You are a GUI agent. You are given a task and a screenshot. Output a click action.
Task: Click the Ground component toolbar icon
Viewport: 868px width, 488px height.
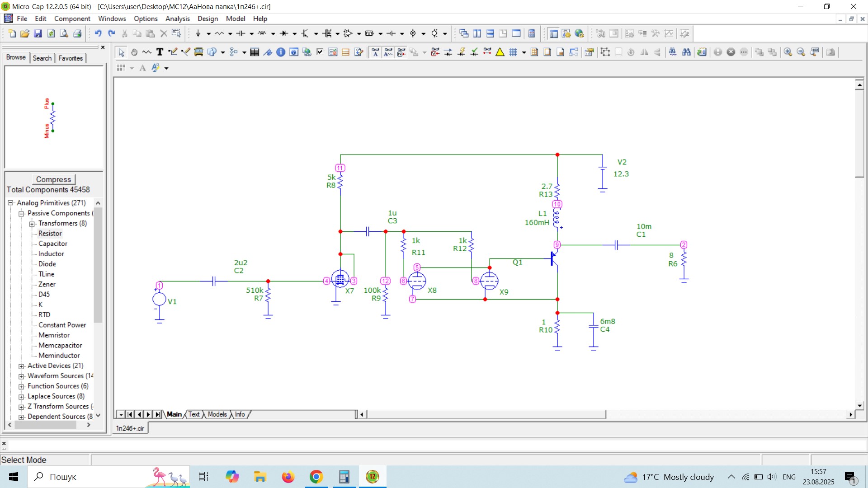point(198,33)
